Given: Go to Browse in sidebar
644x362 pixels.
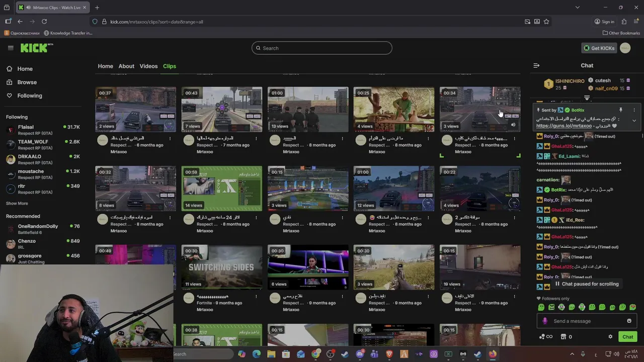Looking at the screenshot, I should pos(22,82).
